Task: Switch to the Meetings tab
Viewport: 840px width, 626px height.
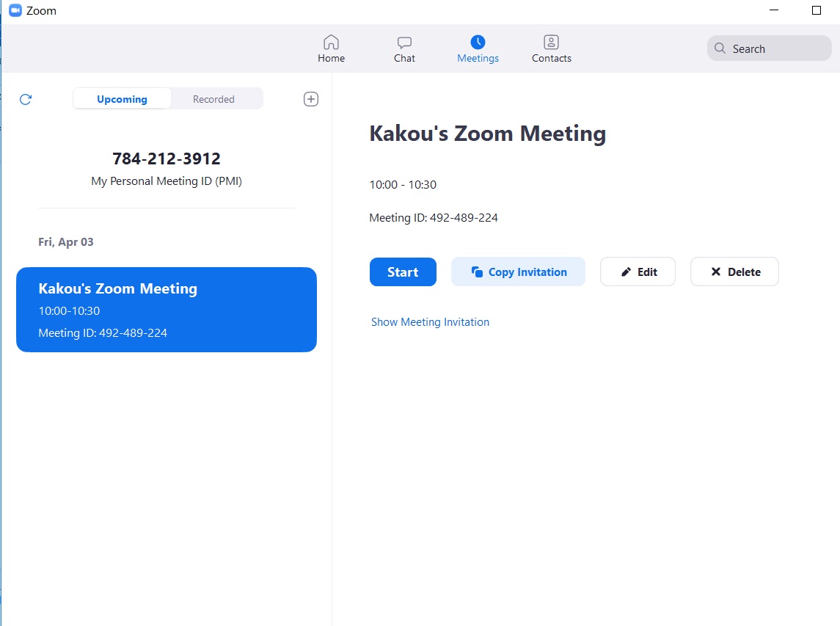Action: click(478, 48)
